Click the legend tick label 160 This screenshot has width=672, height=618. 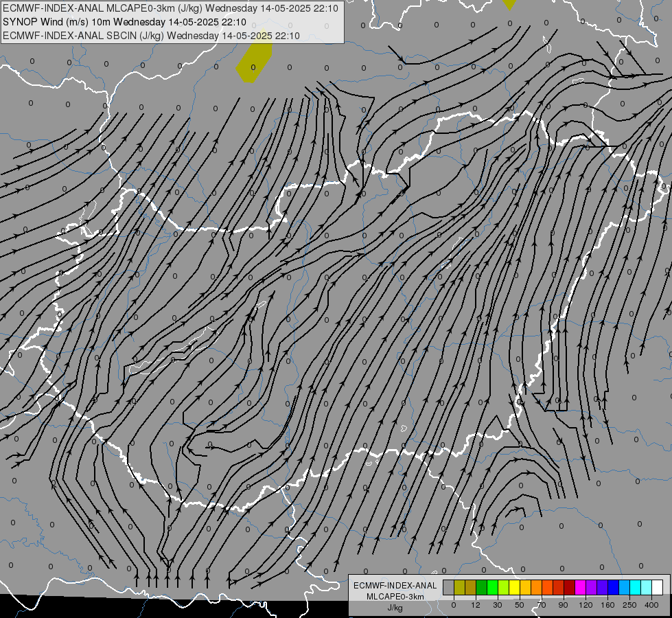point(607,605)
